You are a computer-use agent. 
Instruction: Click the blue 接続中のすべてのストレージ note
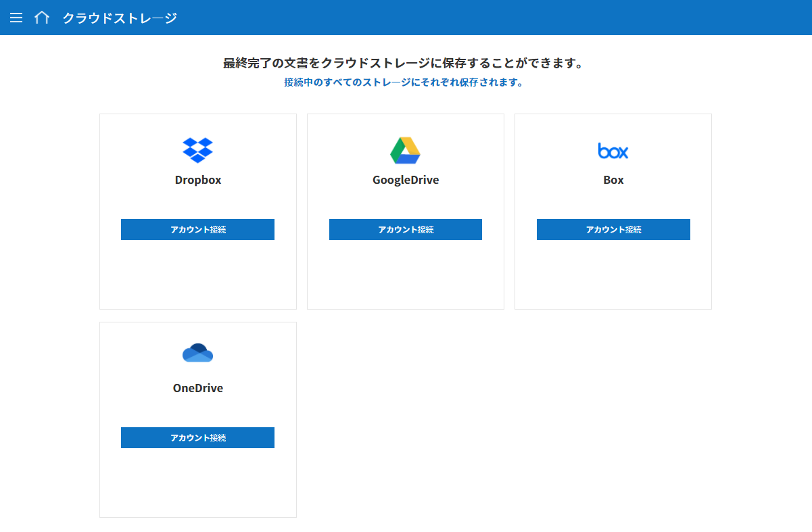[x=404, y=82]
